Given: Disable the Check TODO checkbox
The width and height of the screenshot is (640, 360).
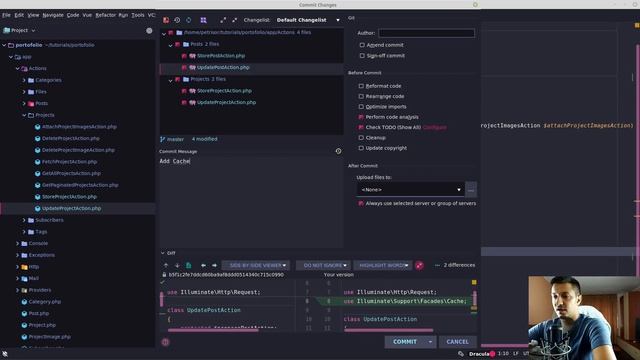Looking at the screenshot, I should [361, 127].
